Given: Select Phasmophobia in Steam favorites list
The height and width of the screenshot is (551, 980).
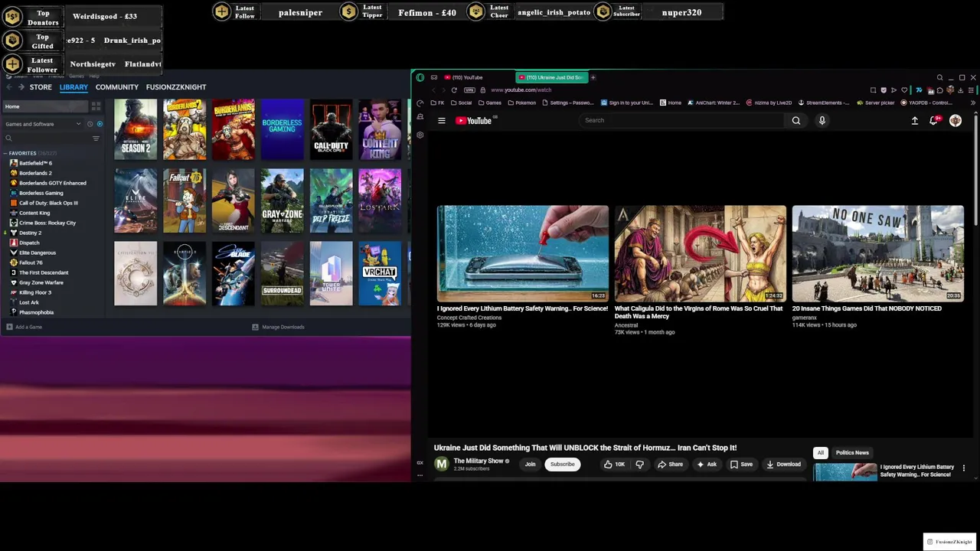Looking at the screenshot, I should coord(36,312).
